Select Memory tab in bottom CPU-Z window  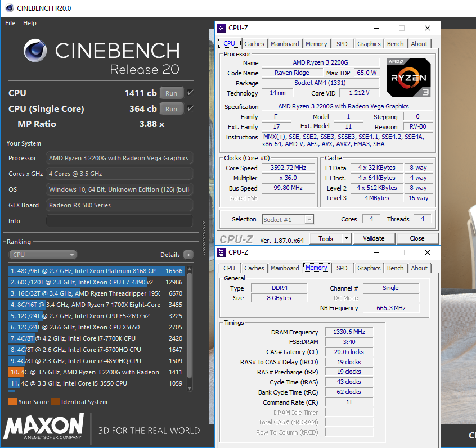point(316,268)
